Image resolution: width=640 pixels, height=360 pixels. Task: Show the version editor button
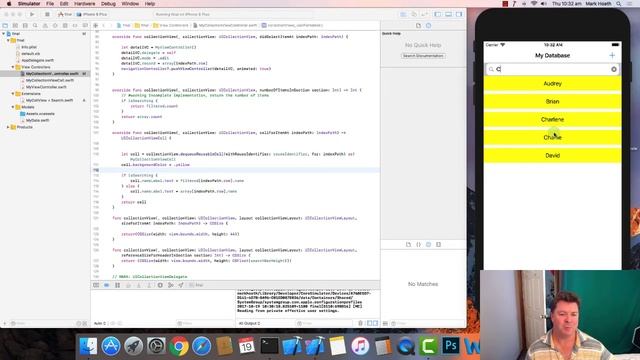coord(424,14)
